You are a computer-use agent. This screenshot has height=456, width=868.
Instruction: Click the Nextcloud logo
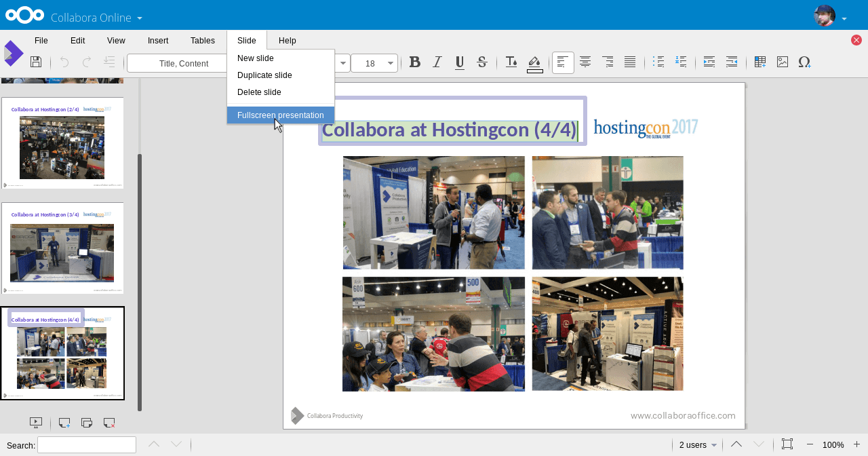pos(24,15)
